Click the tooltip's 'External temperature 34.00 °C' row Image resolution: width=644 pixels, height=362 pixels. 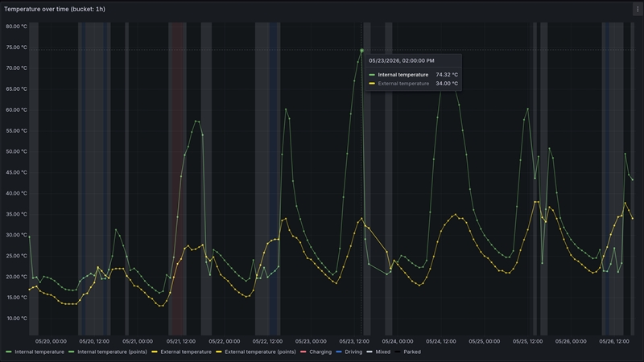pos(413,84)
